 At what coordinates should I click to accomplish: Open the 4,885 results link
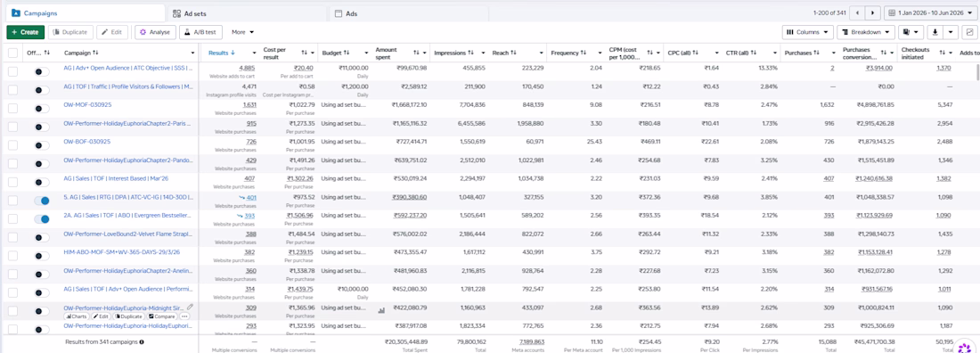point(247,68)
